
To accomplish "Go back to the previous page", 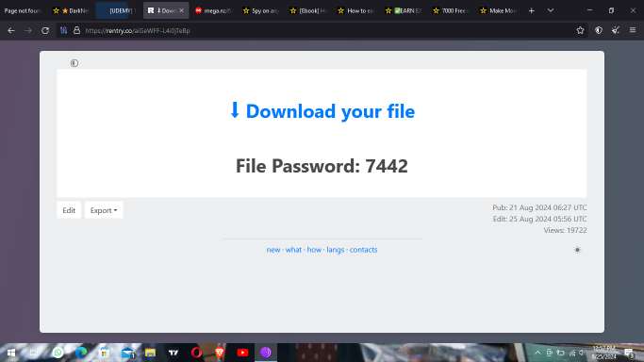I will [11, 30].
